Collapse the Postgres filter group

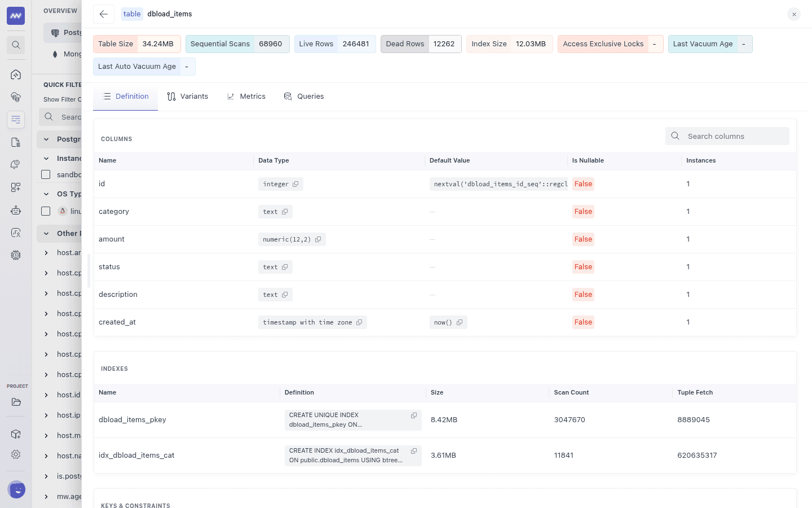click(46, 139)
